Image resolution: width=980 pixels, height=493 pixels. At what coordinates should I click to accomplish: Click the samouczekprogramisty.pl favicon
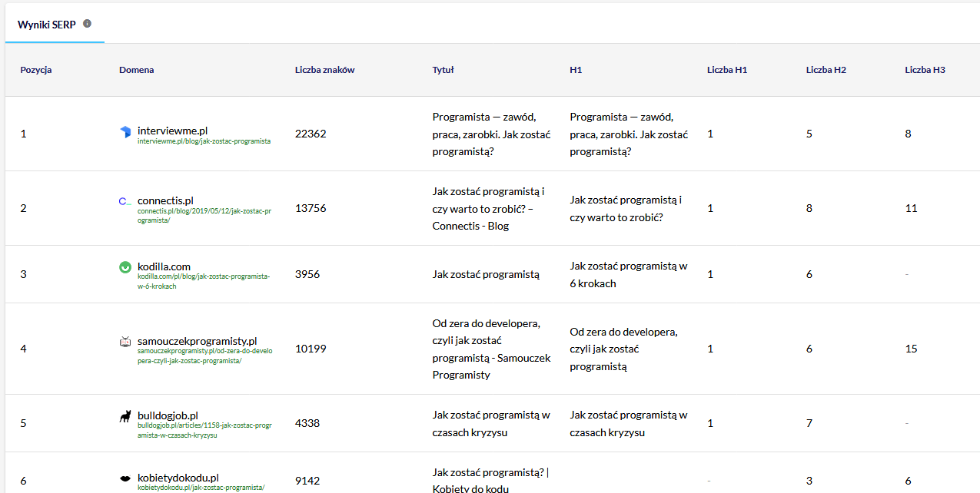(125, 342)
